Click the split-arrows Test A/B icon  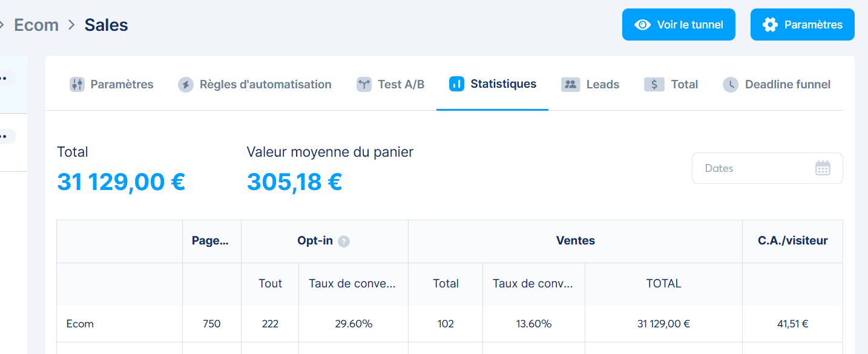tap(364, 85)
